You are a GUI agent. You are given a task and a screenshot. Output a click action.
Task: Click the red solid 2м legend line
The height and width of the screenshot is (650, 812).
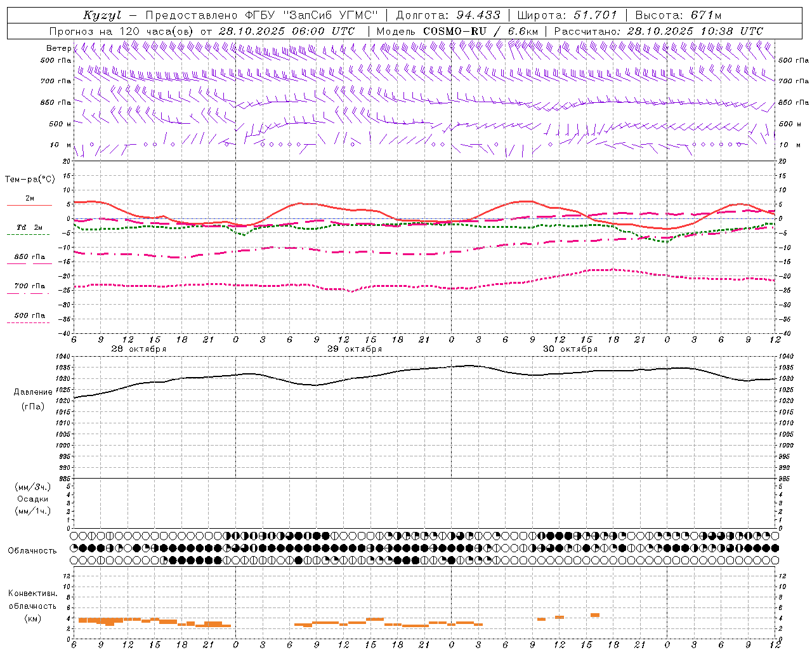click(x=29, y=205)
